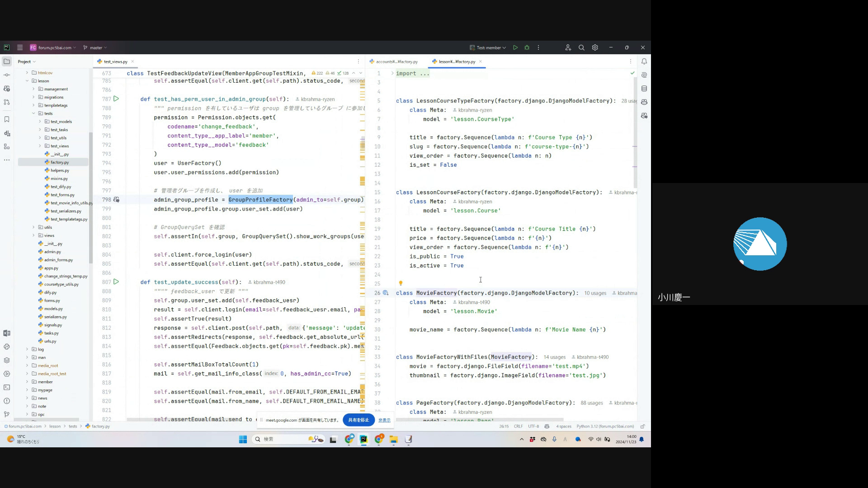Click the intention lightbulb above MovieFactory
The height and width of the screenshot is (488, 868).
(x=401, y=283)
